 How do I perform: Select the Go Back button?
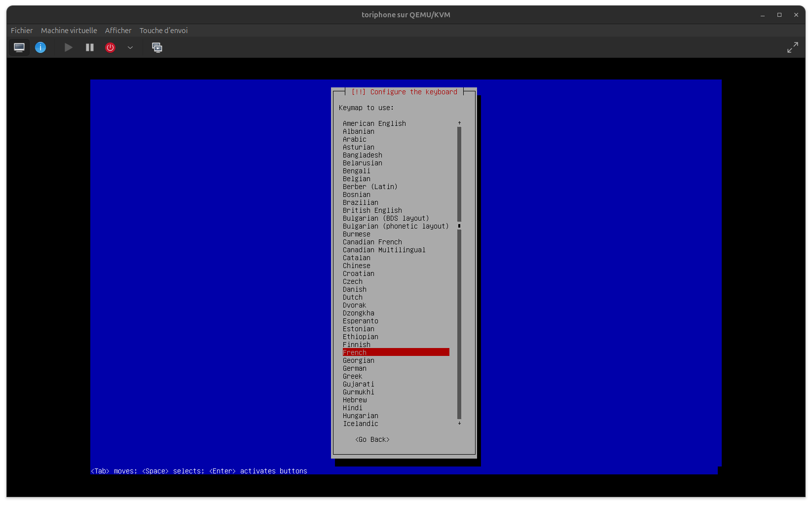pos(372,439)
